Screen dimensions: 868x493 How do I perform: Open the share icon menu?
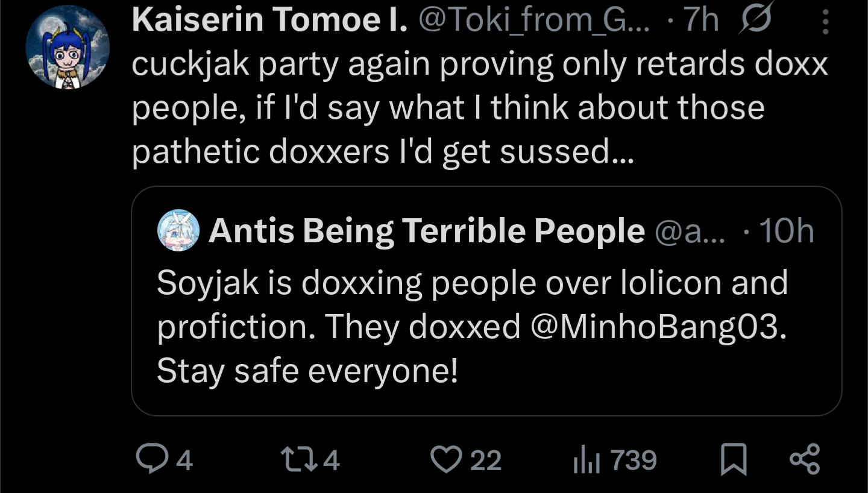805,459
